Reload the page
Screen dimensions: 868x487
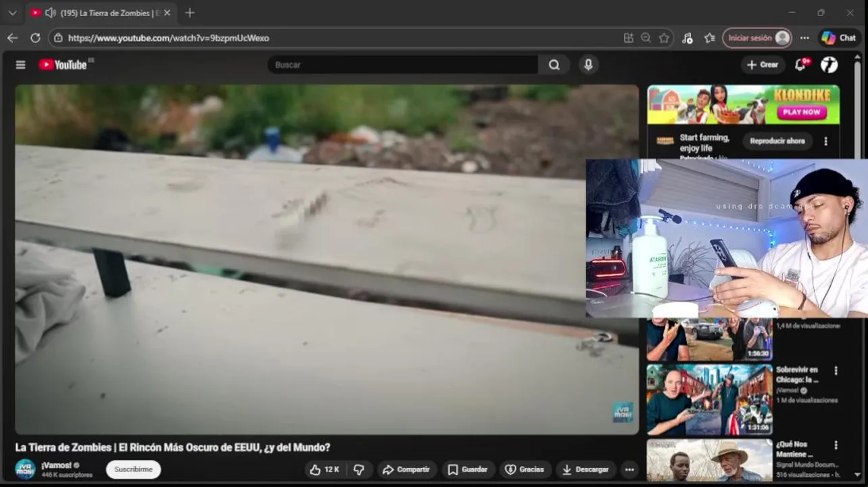pos(35,38)
